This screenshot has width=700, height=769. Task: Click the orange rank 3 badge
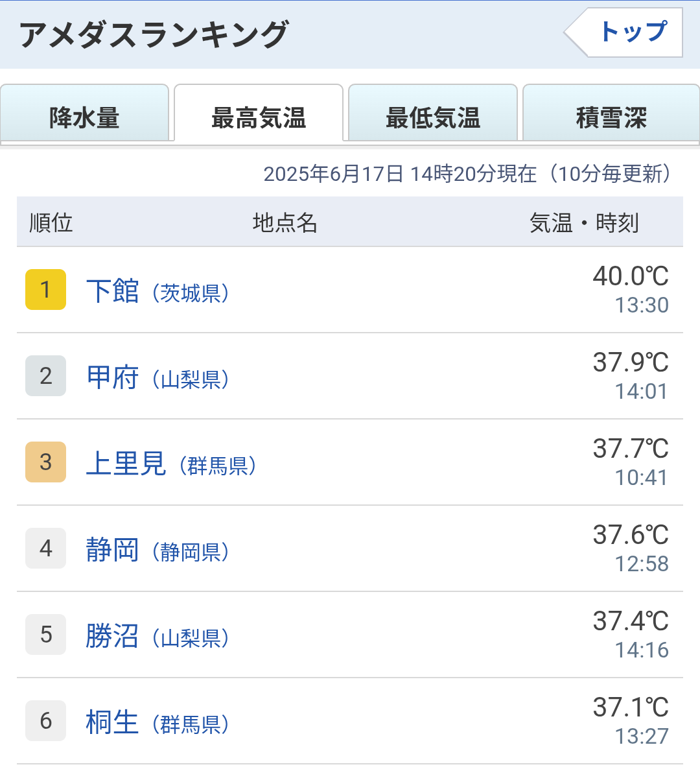coord(45,462)
